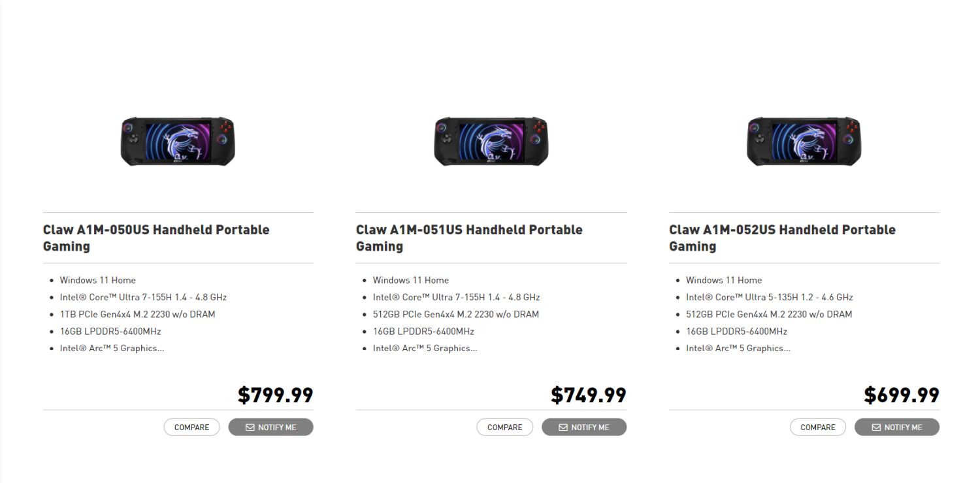Toggle Compare for Claw A1M-050US
Image resolution: width=980 pixels, height=483 pixels.
point(191,428)
